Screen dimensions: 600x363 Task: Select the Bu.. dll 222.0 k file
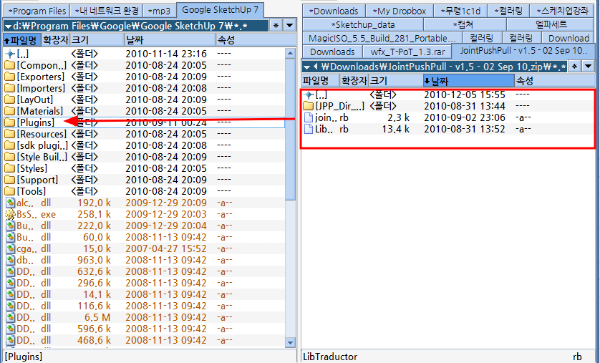144,226
